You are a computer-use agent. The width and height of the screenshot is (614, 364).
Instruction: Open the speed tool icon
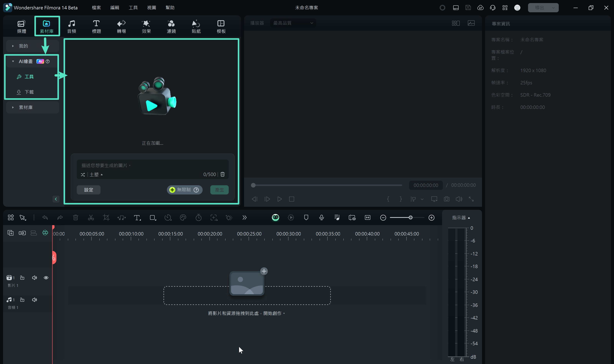click(168, 217)
